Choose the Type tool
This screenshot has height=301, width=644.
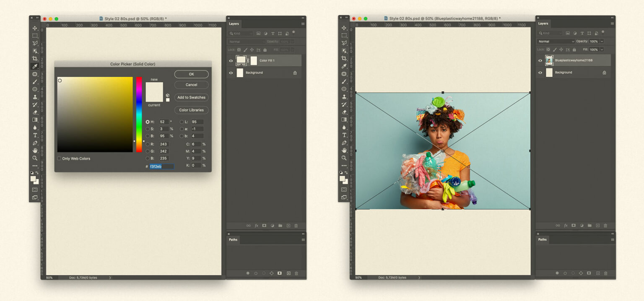click(x=35, y=135)
